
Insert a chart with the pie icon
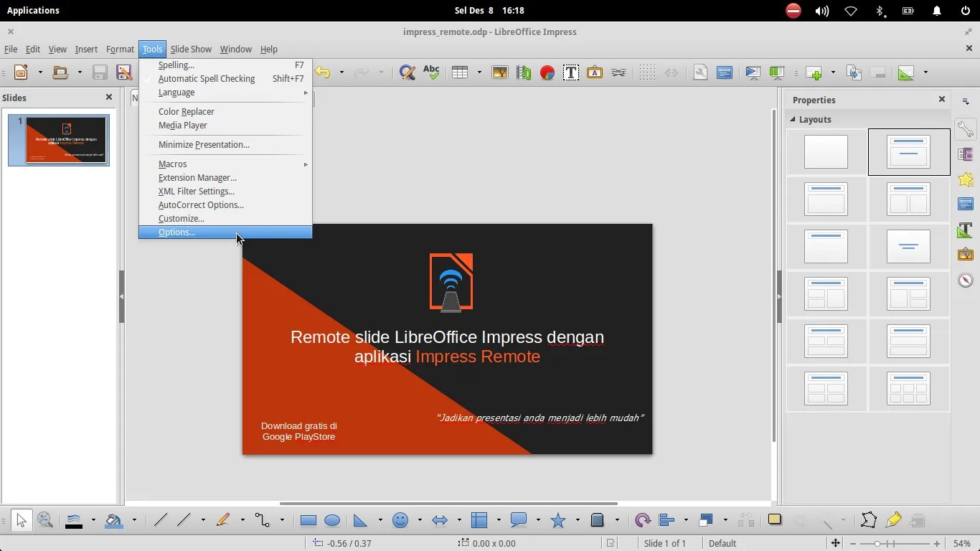(547, 72)
